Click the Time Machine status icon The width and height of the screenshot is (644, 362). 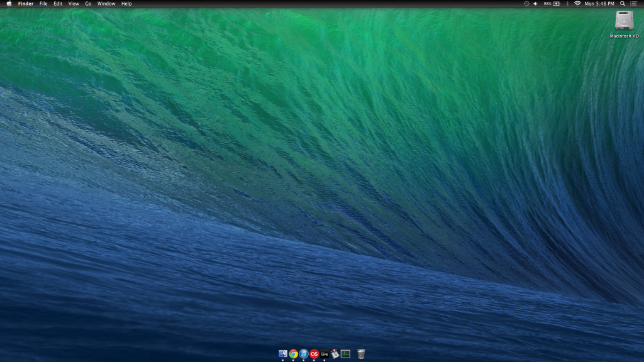click(x=526, y=4)
